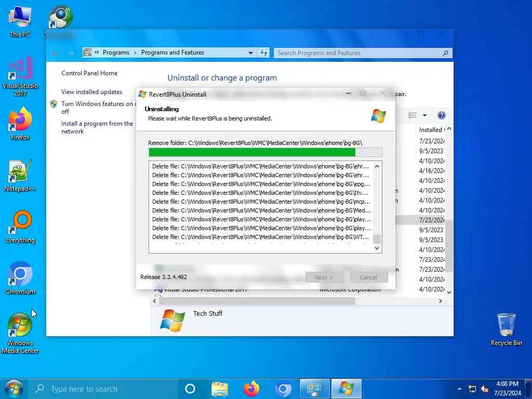Click programs list horizontal scroll right arrow
Screen dimensions: 532x399
(x=441, y=301)
